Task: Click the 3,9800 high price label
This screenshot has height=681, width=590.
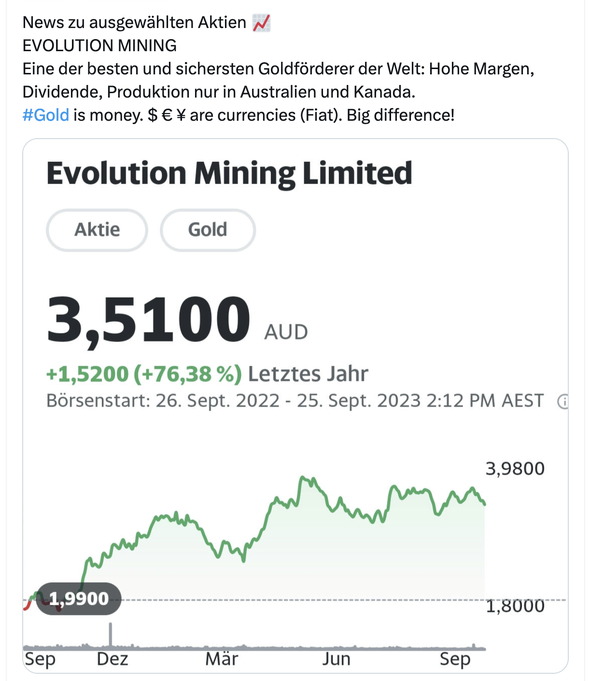Action: click(515, 469)
